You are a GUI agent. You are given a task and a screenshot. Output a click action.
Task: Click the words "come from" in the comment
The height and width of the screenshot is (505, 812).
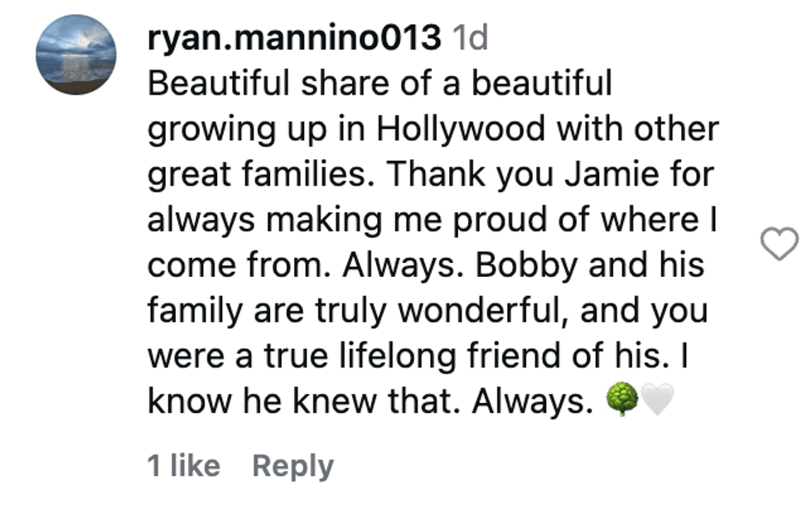pyautogui.click(x=240, y=266)
